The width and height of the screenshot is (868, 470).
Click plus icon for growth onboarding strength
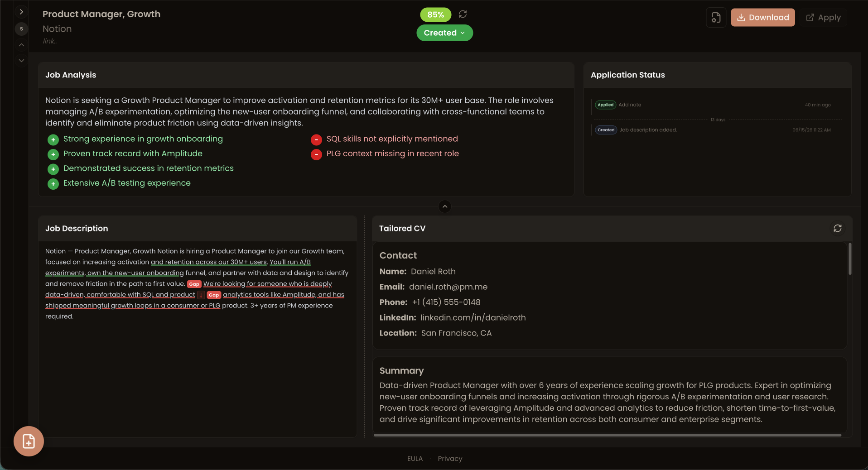[x=53, y=139]
